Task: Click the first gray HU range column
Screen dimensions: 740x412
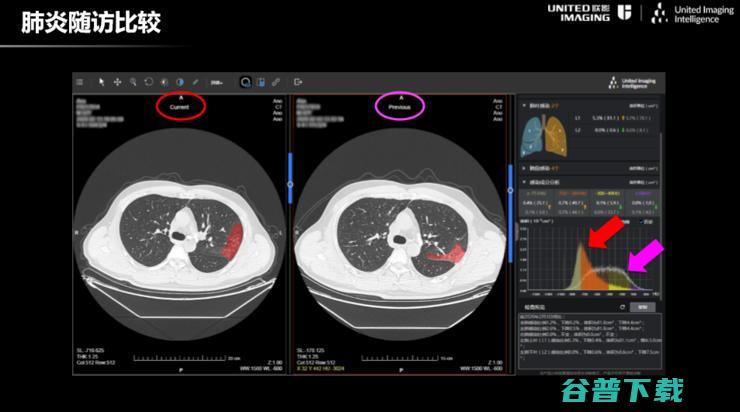Action: (x=537, y=203)
